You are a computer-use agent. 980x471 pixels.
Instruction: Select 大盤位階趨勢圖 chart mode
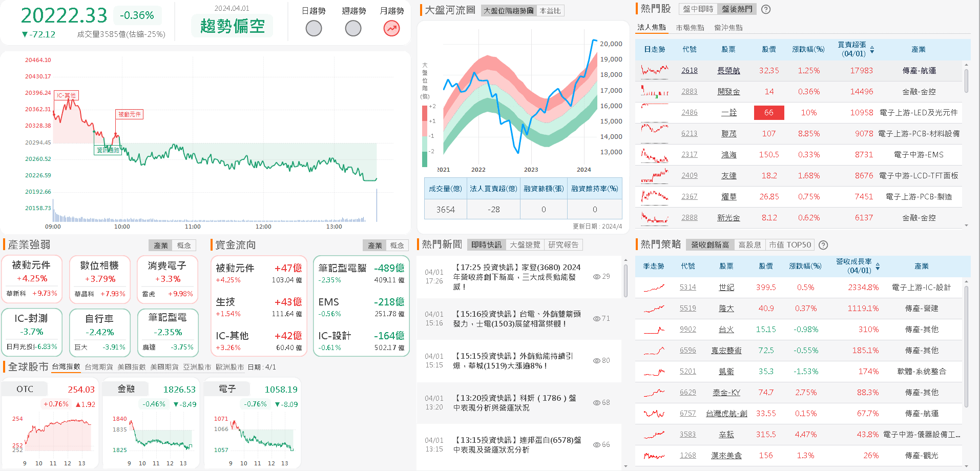(509, 11)
